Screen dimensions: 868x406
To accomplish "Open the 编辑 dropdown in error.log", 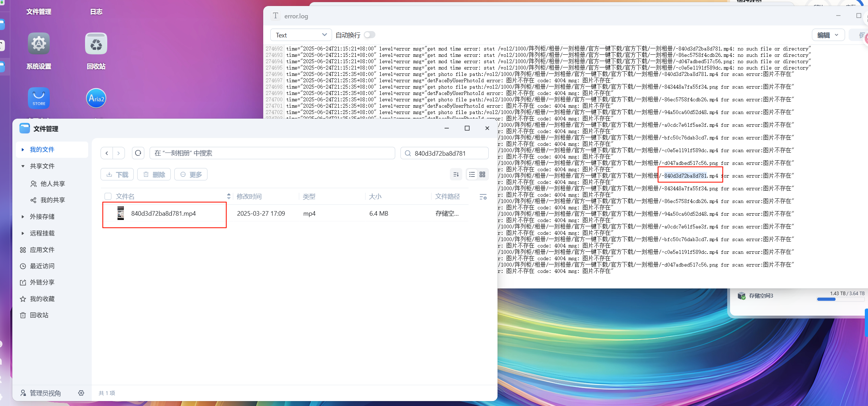I will (828, 35).
